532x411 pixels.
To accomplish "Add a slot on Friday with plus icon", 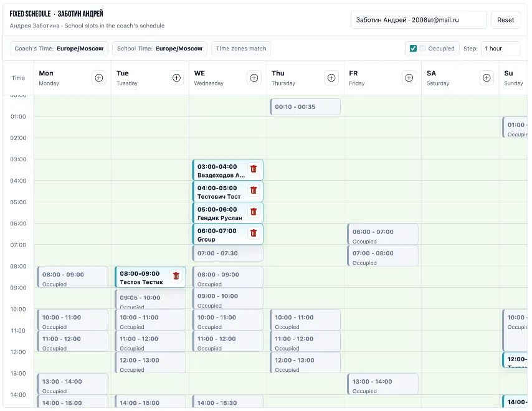I will click(x=409, y=78).
